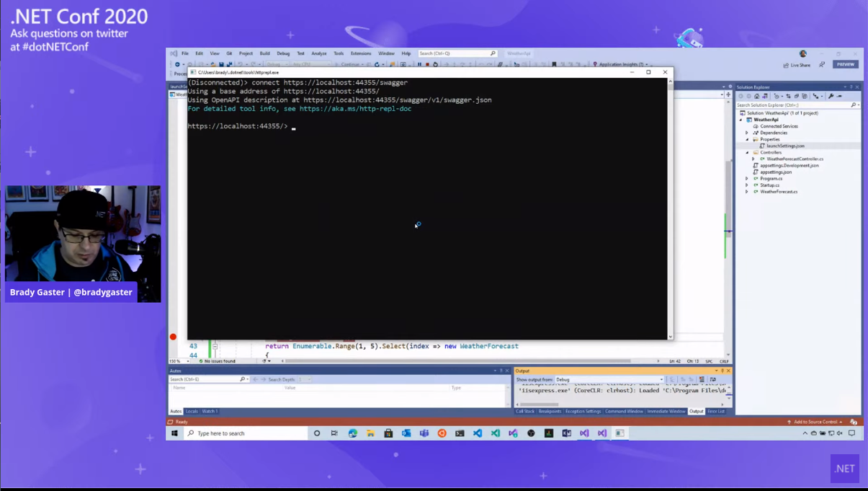Click the Search Solution Explorer field
868x491 pixels.
point(792,105)
